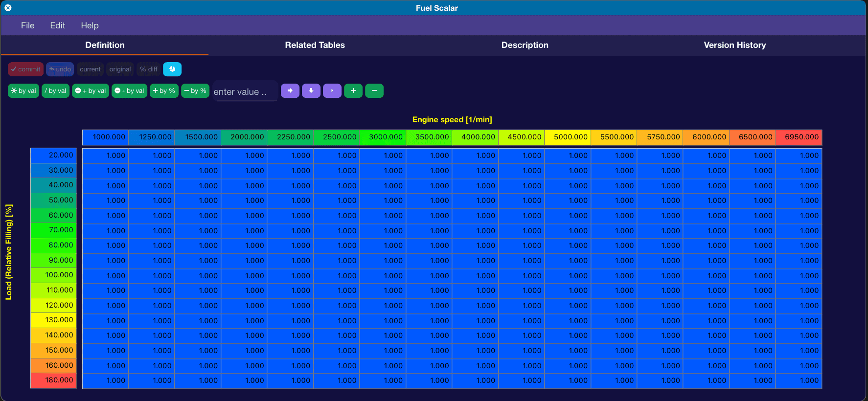Commit the table changes
This screenshot has width=868, height=401.
(x=25, y=69)
